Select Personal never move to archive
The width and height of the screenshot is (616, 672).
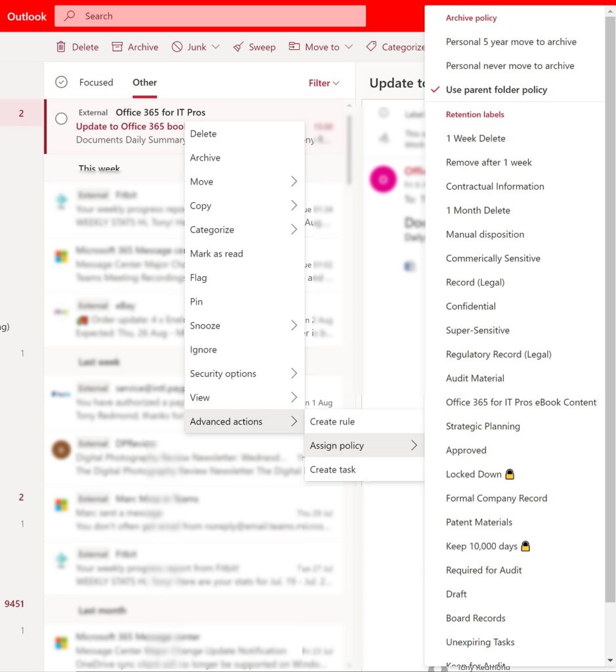pyautogui.click(x=514, y=66)
